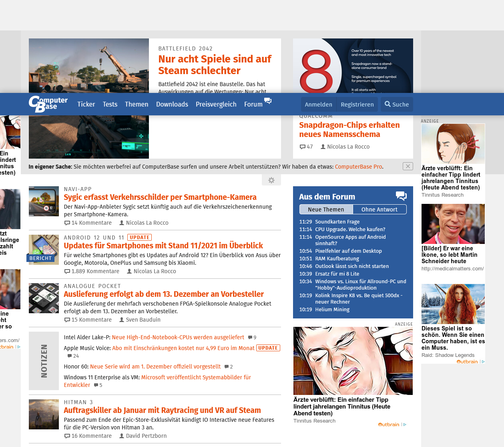Open 'Sygic erfasst Verkehrsschilder per Smartphone-Kamera'
Screen dimensions: 504x447
pos(160,197)
